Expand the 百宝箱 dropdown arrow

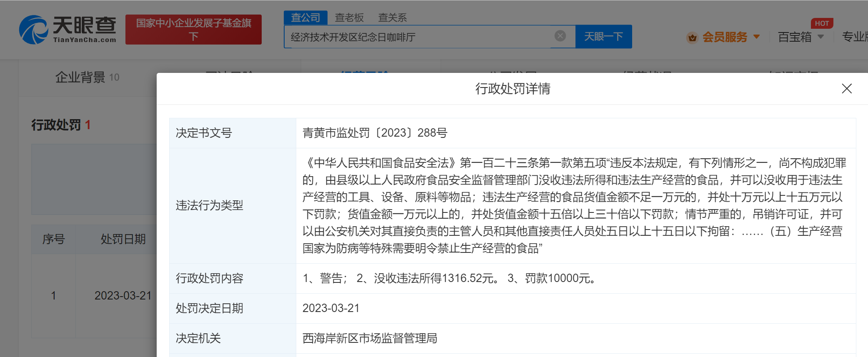tap(820, 37)
